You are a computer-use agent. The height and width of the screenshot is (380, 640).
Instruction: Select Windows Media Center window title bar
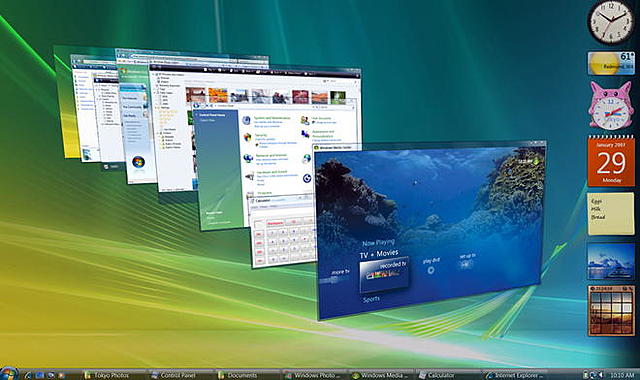[x=429, y=146]
